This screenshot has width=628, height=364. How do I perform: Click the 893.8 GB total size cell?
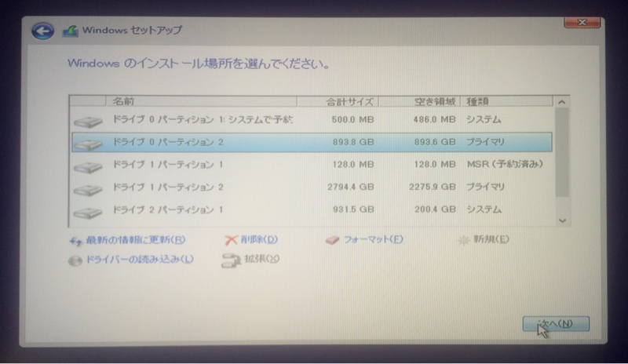point(352,142)
